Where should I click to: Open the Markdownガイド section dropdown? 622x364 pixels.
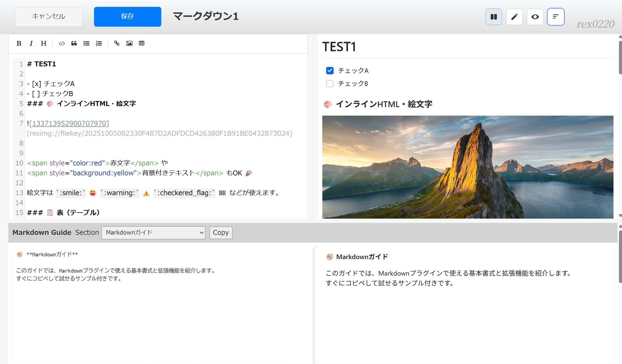153,233
